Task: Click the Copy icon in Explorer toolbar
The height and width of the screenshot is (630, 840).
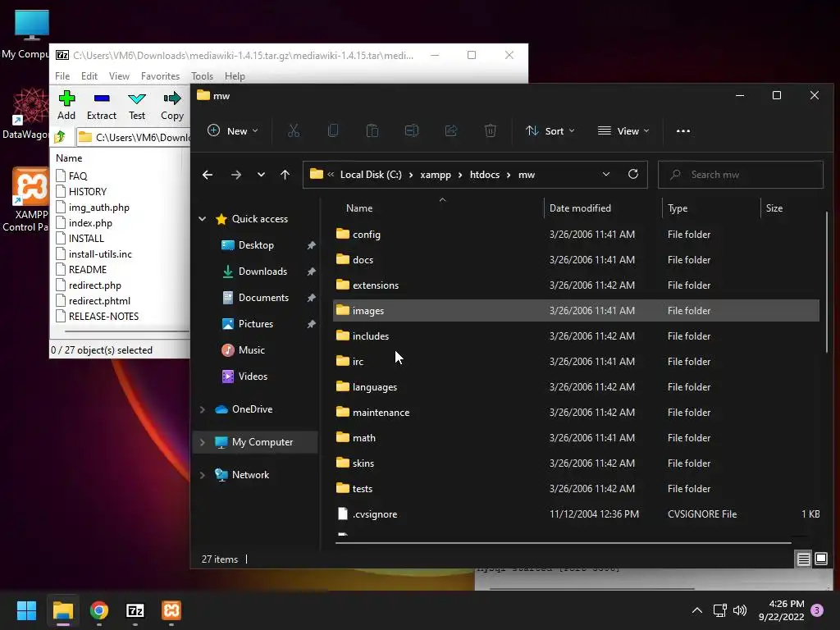Action: [333, 130]
